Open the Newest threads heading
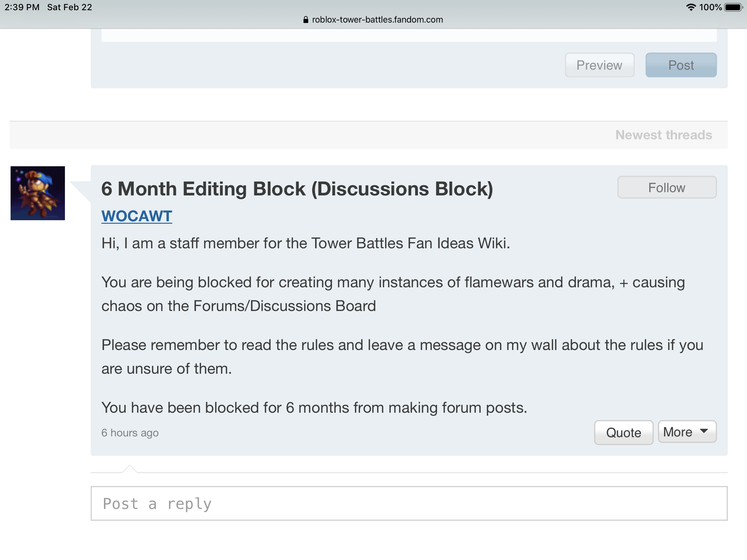This screenshot has height=560, width=747. [x=663, y=135]
